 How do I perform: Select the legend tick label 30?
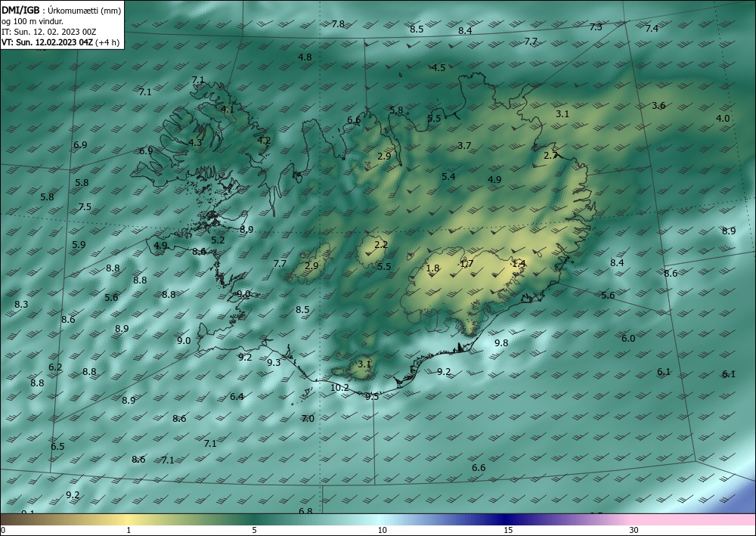coord(634,530)
